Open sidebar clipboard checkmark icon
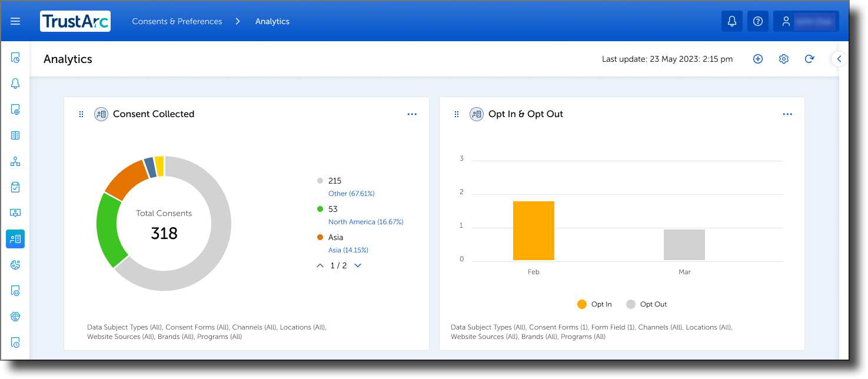This screenshot has width=868, height=379. [15, 187]
